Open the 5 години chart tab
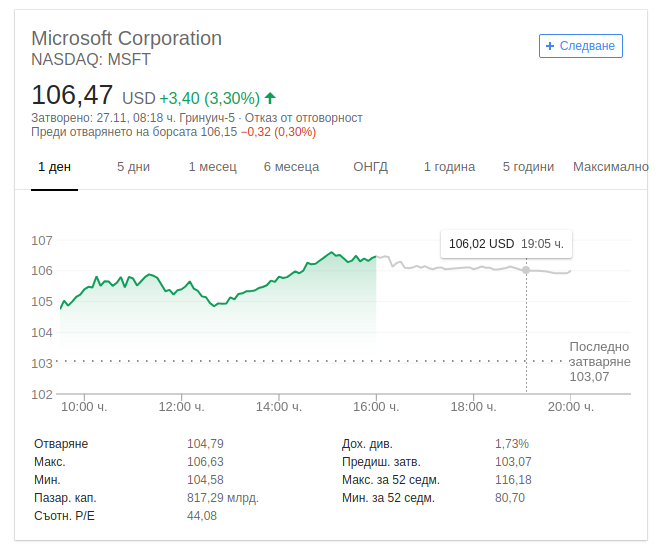659x551 pixels. point(528,167)
